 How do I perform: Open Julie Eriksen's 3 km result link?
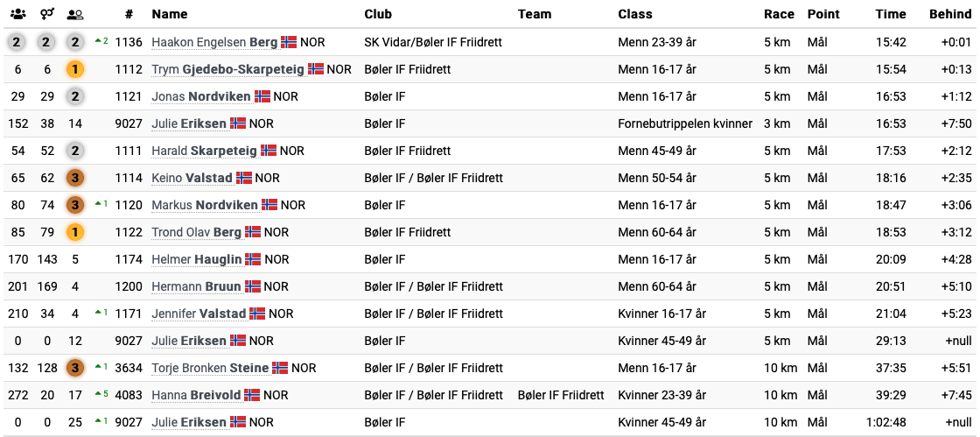[x=189, y=123]
